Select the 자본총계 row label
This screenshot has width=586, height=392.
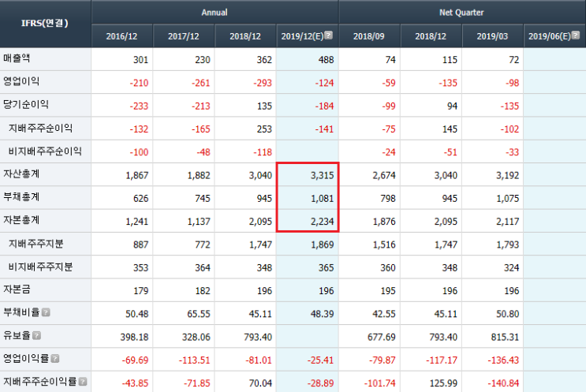[x=21, y=220]
